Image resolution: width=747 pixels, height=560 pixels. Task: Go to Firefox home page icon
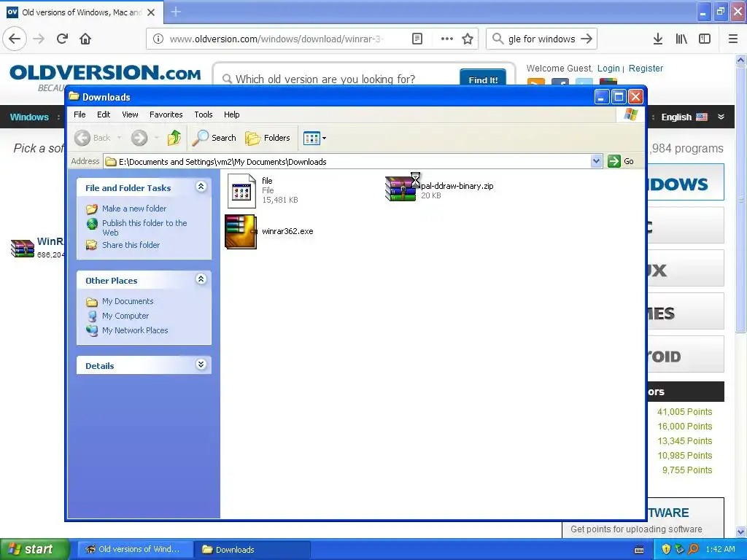85,39
